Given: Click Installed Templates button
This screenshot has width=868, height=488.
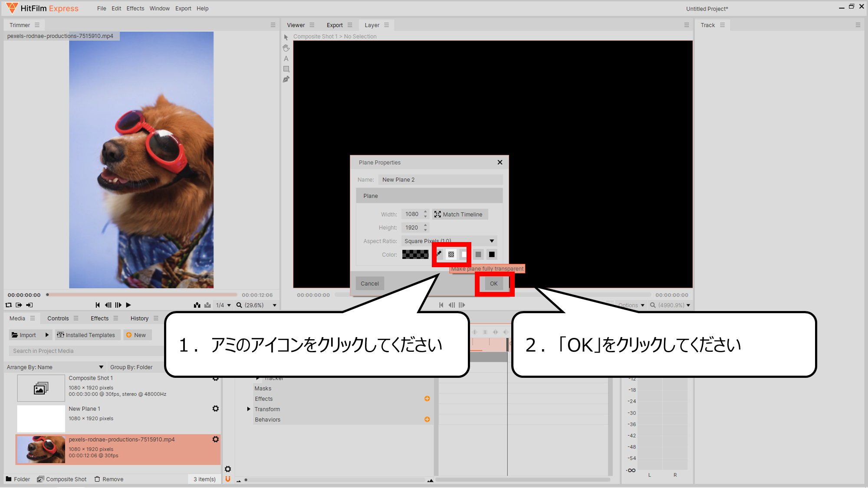Looking at the screenshot, I should 88,335.
